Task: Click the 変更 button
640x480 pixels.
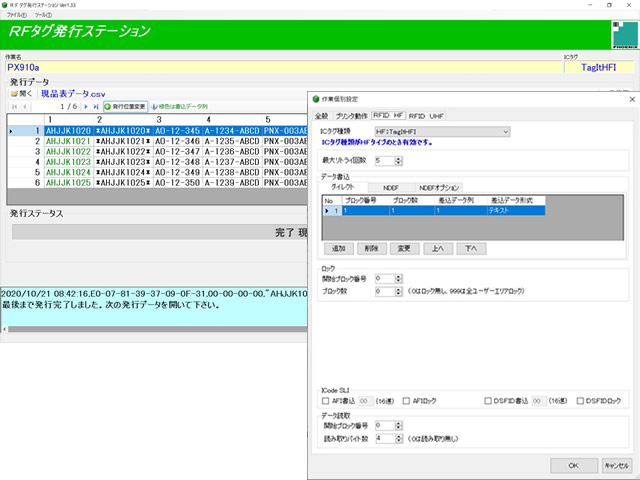Action: coord(404,249)
